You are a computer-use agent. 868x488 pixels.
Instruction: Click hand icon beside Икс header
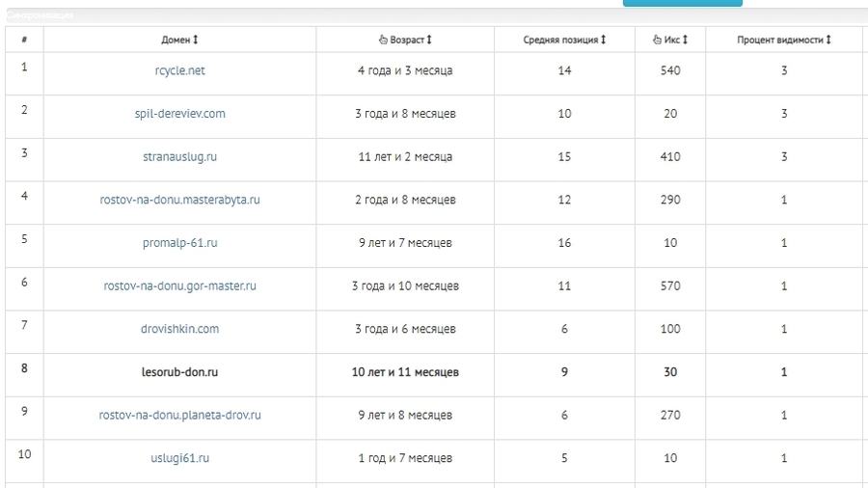point(657,40)
